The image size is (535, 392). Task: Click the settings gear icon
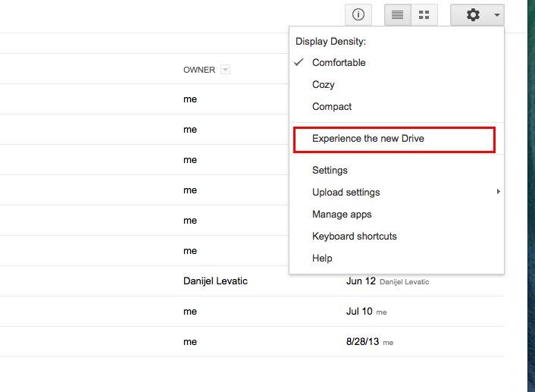pyautogui.click(x=473, y=14)
